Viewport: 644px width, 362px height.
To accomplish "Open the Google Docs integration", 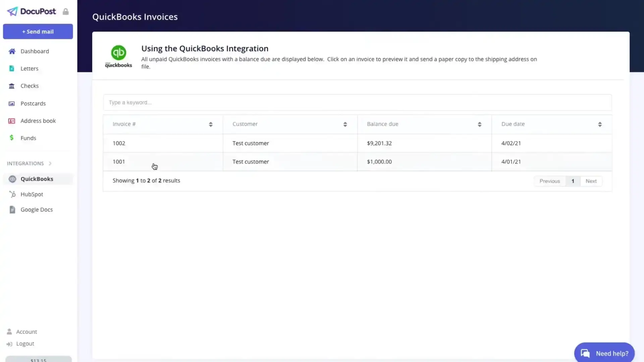I will (x=37, y=209).
